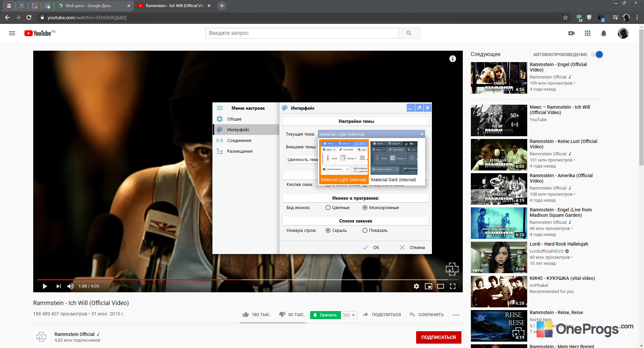Choose the Material Dark (internal) theme
The height and width of the screenshot is (348, 644).
pyautogui.click(x=394, y=162)
